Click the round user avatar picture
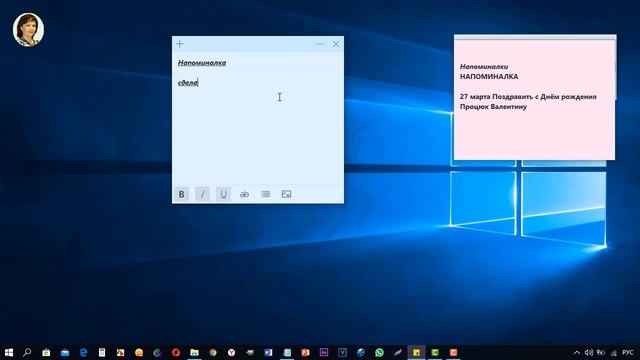 pyautogui.click(x=28, y=29)
